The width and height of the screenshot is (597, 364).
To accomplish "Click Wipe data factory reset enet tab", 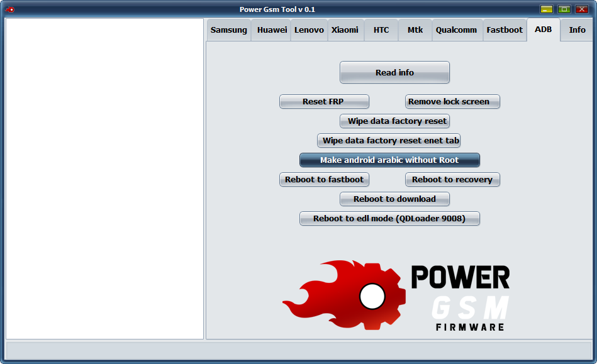I will click(389, 140).
